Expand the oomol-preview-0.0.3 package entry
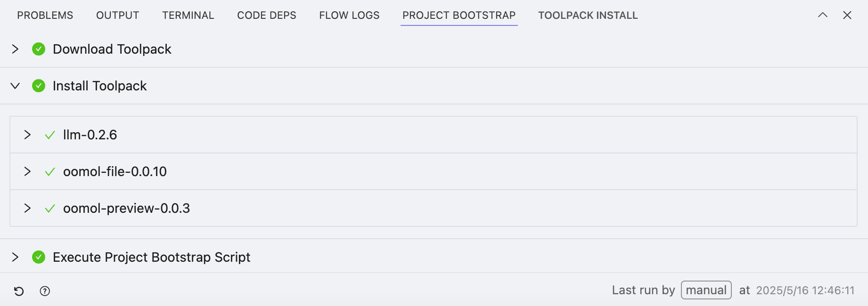 click(27, 208)
